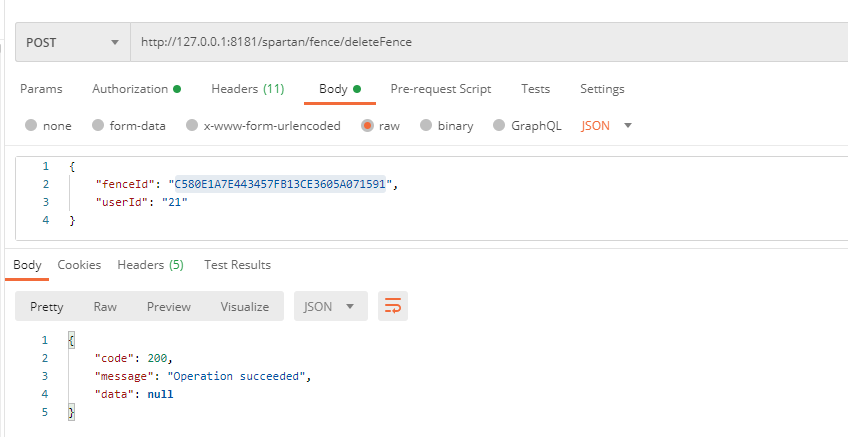Open the request Settings tab
848x437 pixels.
point(602,89)
